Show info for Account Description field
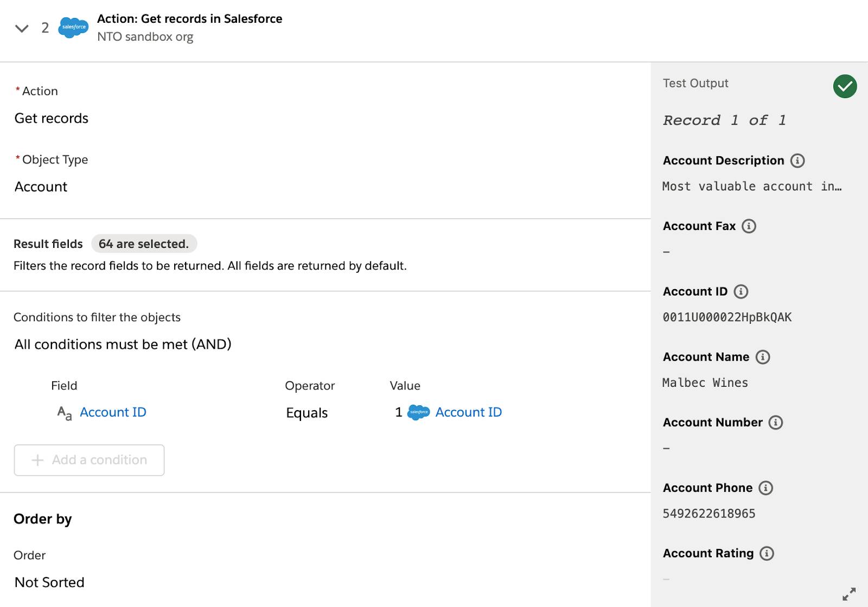 coord(797,161)
